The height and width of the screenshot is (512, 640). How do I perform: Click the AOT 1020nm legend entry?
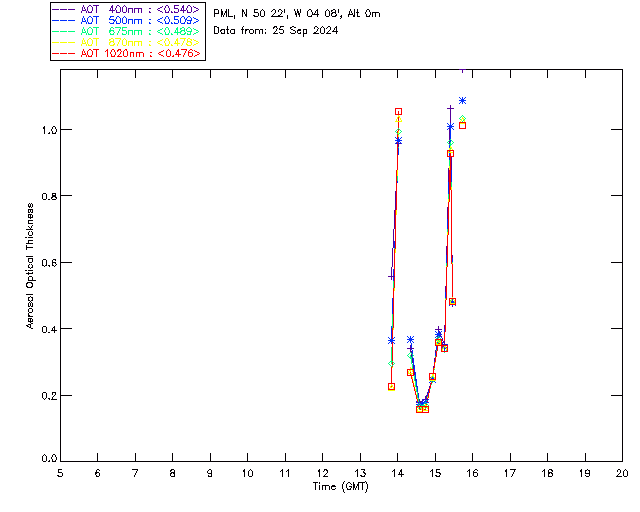click(127, 53)
